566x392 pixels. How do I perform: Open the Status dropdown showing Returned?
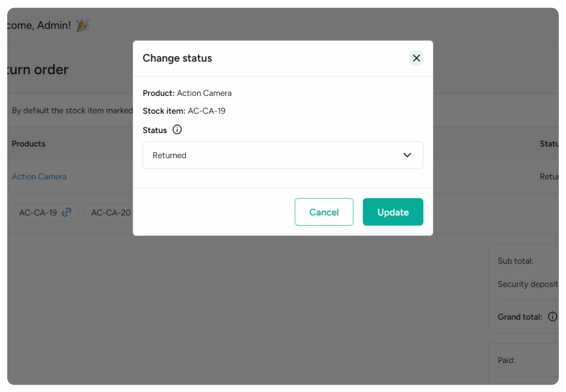point(283,155)
